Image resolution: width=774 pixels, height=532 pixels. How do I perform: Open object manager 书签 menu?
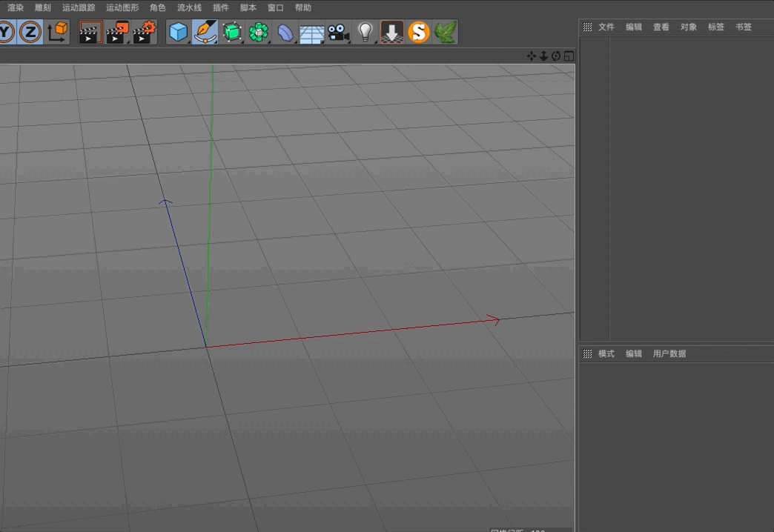744,27
